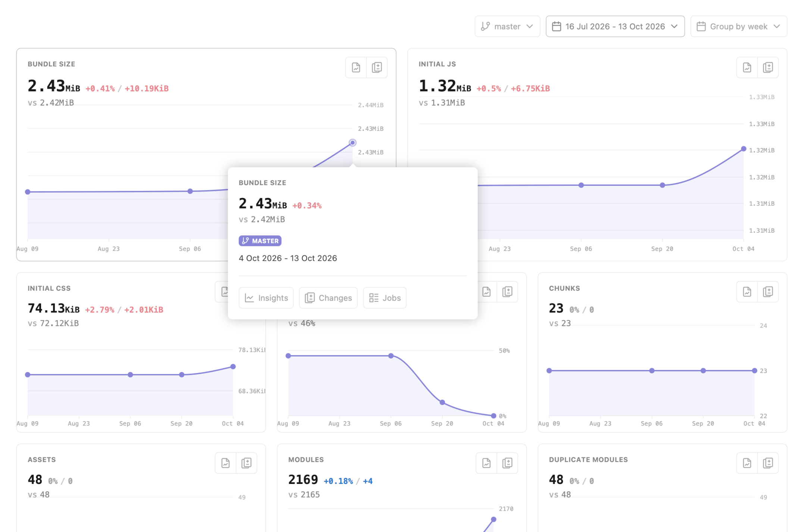Click the ASSETS card title
The height and width of the screenshot is (532, 799).
42,459
